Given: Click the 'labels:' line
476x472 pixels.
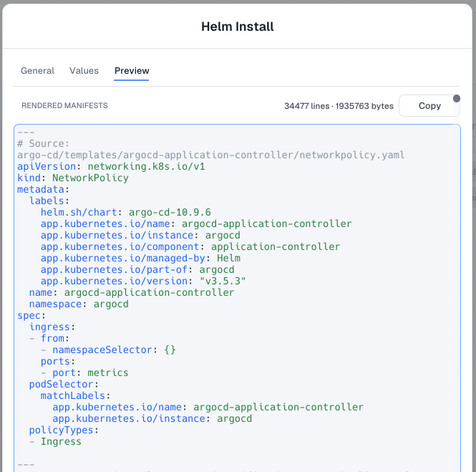Looking at the screenshot, I should click(x=49, y=201).
